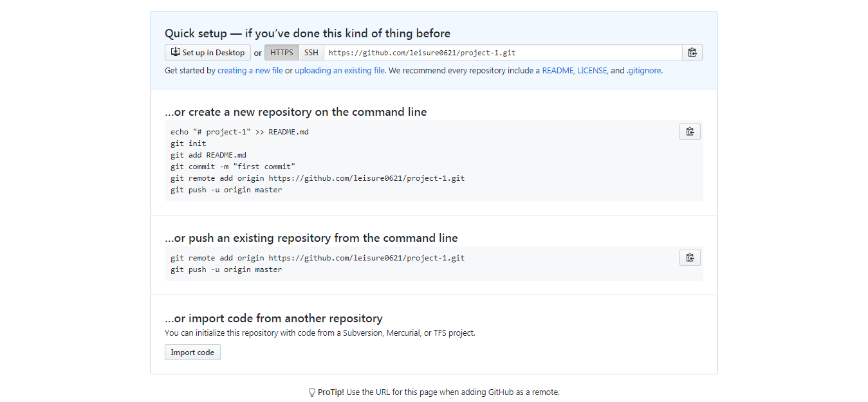Click the git push -u origin master line
Image resolution: width=868 pixels, height=402 pixels.
tap(225, 189)
